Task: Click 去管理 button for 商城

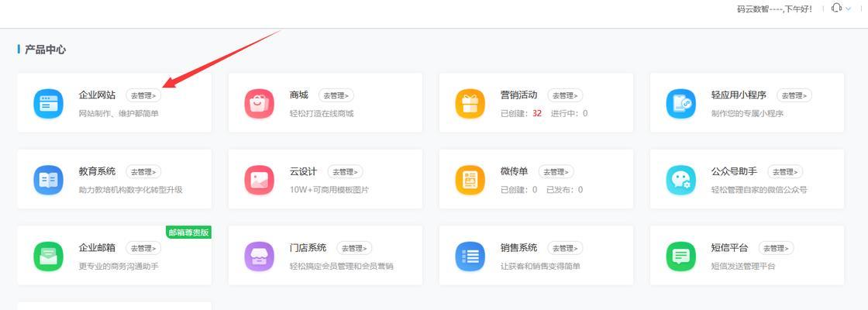Action: [x=336, y=95]
